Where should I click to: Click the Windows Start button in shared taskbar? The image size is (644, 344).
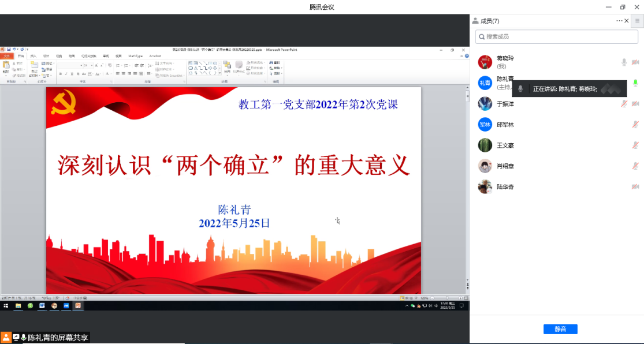(6, 305)
